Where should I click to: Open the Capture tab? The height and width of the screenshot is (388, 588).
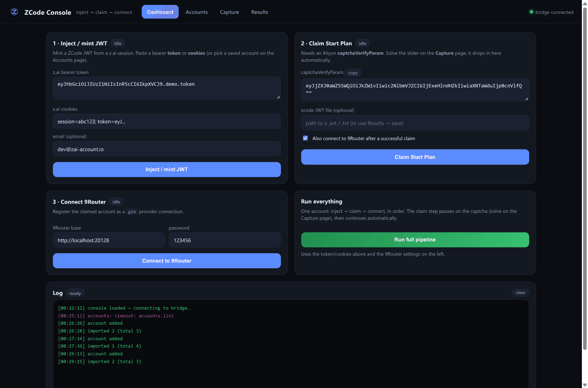pos(229,12)
